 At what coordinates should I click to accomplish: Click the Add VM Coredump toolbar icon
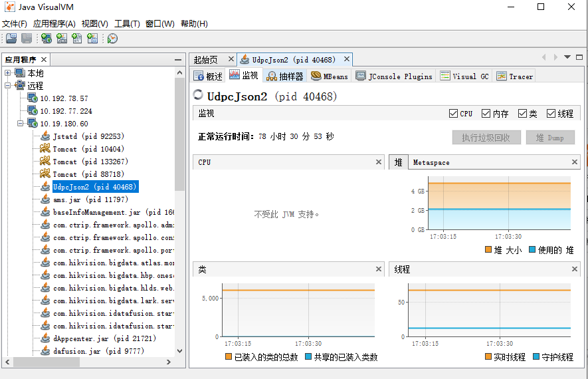77,39
